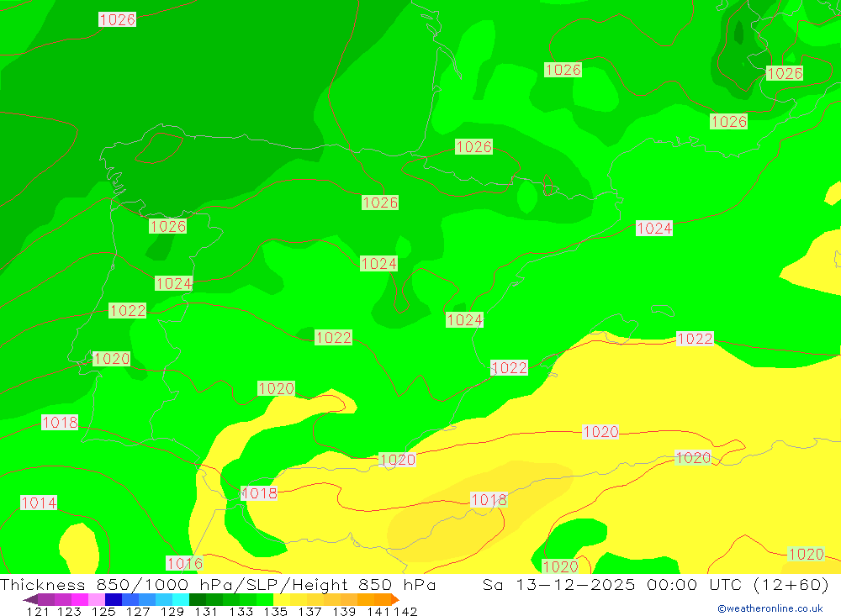The height and width of the screenshot is (616, 841).
Task: Click the '(12+60)' forecast run text
Action: pos(791,584)
